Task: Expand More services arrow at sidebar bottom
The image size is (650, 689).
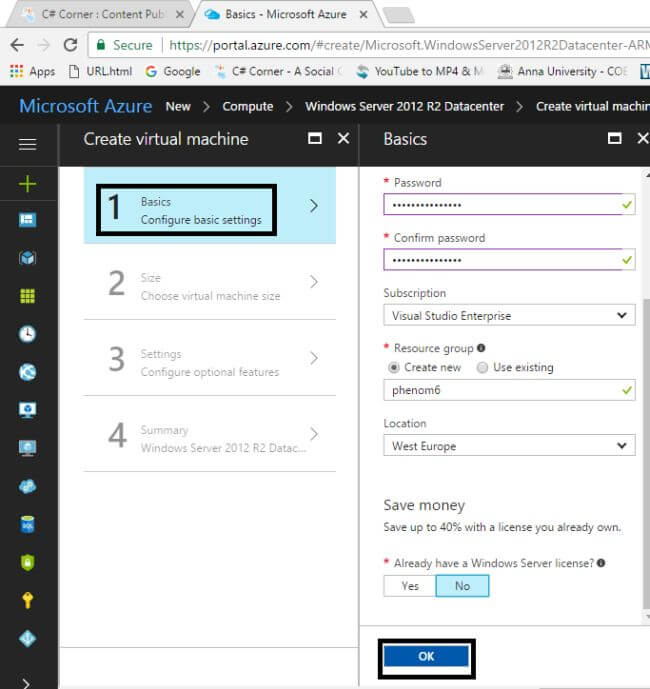Action: (26, 683)
